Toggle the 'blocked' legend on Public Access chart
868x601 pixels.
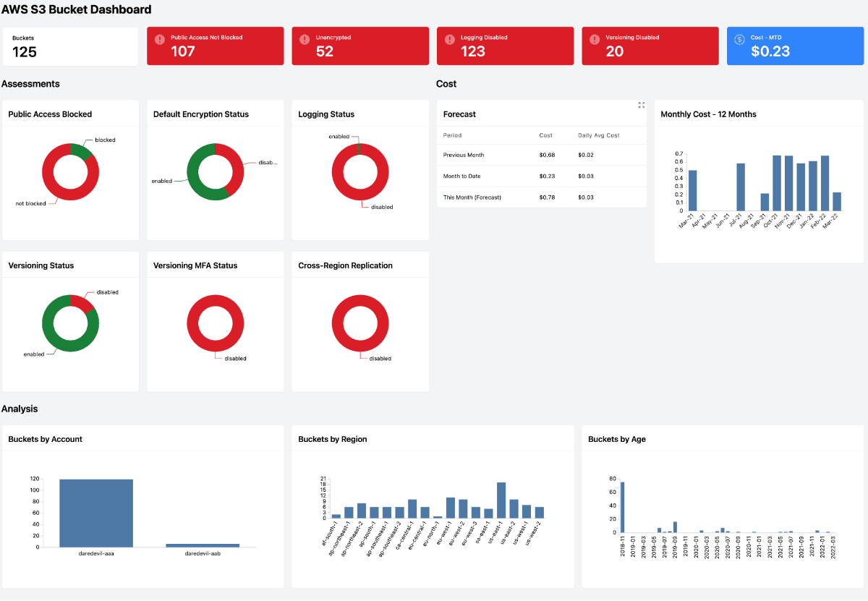[x=105, y=139]
